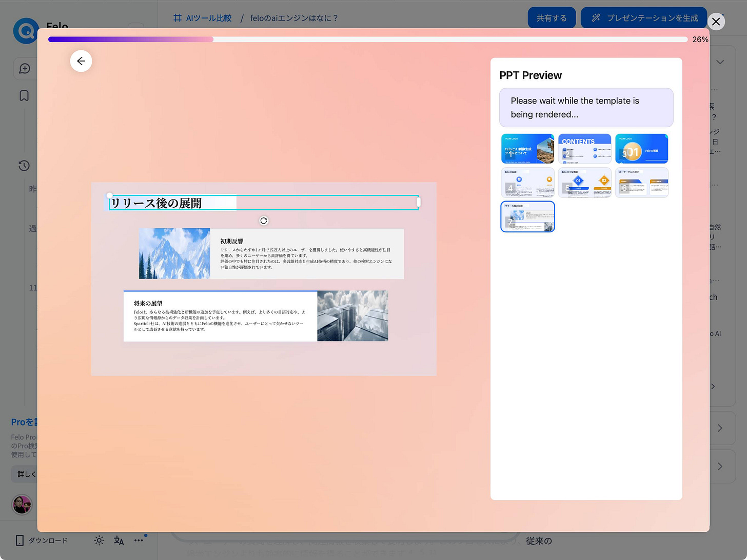
Task: Expand the chevron down at right panel top
Action: pyautogui.click(x=720, y=62)
